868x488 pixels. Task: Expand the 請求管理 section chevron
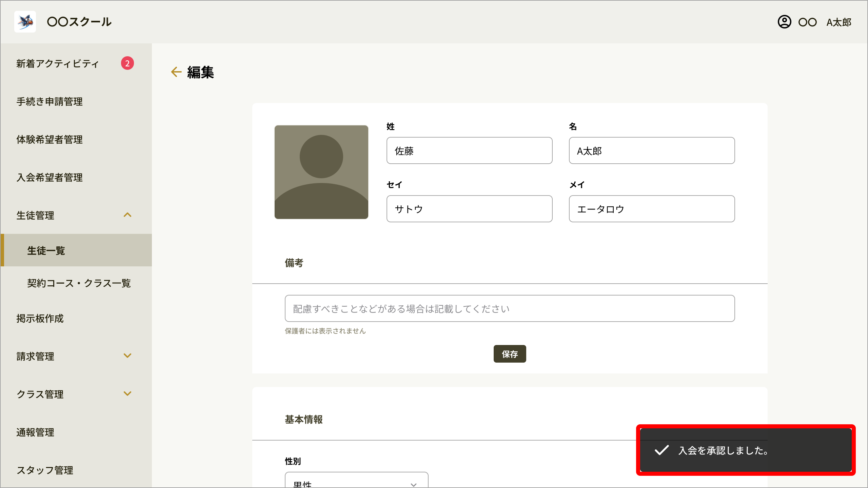coord(127,355)
